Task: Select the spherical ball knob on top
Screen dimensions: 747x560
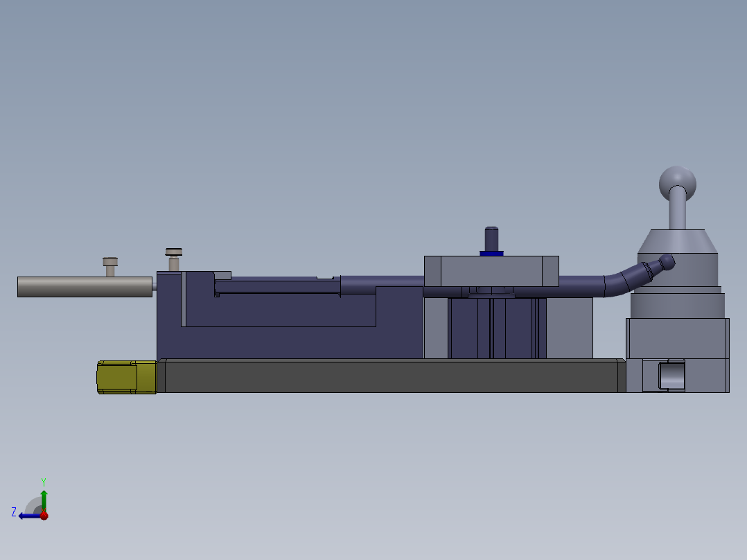Action: [678, 184]
